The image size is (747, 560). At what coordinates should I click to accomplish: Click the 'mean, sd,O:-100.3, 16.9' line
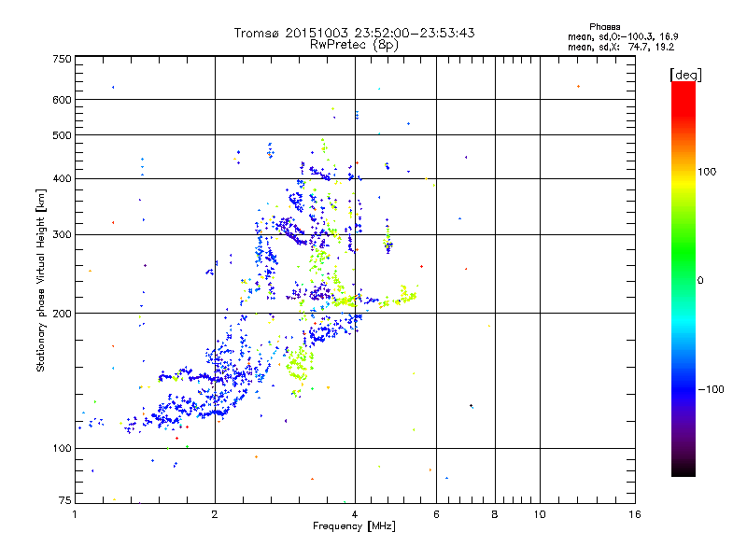point(623,36)
